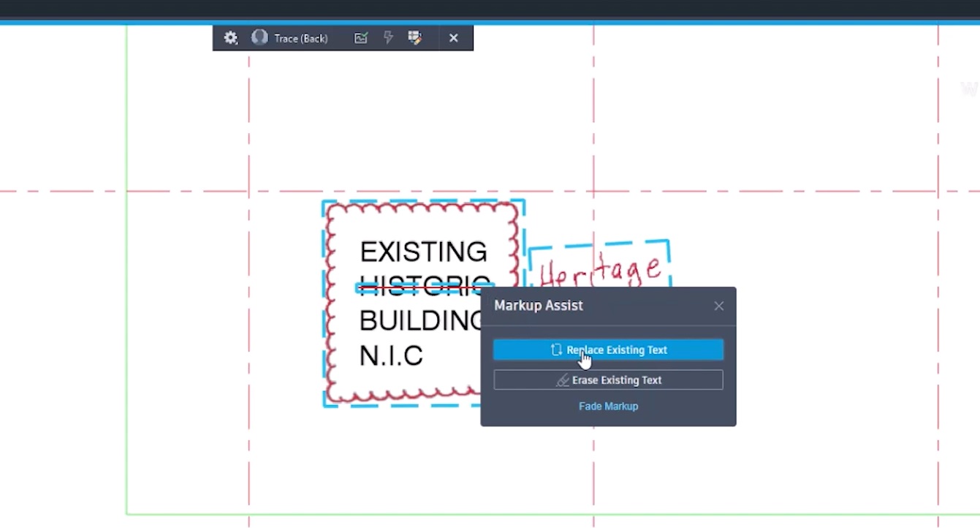
Task: Select the Markup Assist panel title bar
Action: (x=539, y=305)
